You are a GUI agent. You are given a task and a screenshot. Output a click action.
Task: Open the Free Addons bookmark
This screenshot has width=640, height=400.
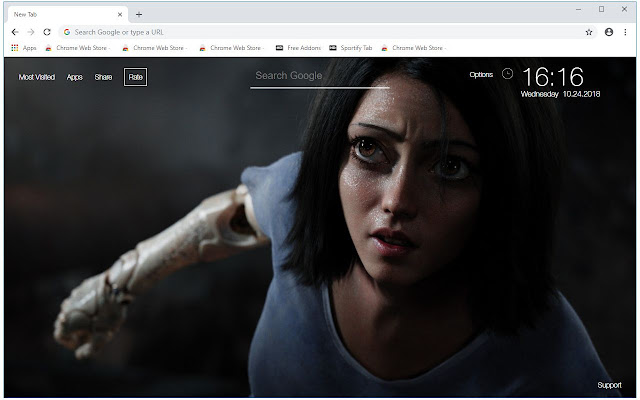(298, 48)
